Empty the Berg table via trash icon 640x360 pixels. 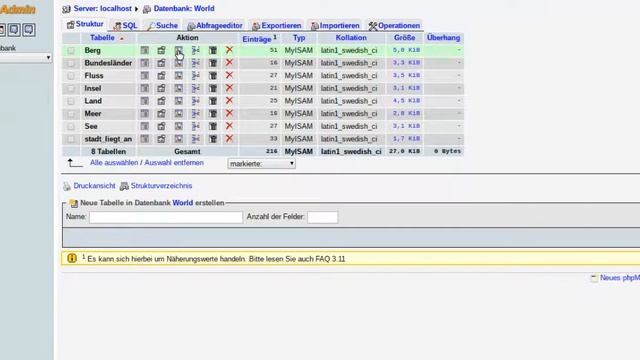(x=213, y=50)
